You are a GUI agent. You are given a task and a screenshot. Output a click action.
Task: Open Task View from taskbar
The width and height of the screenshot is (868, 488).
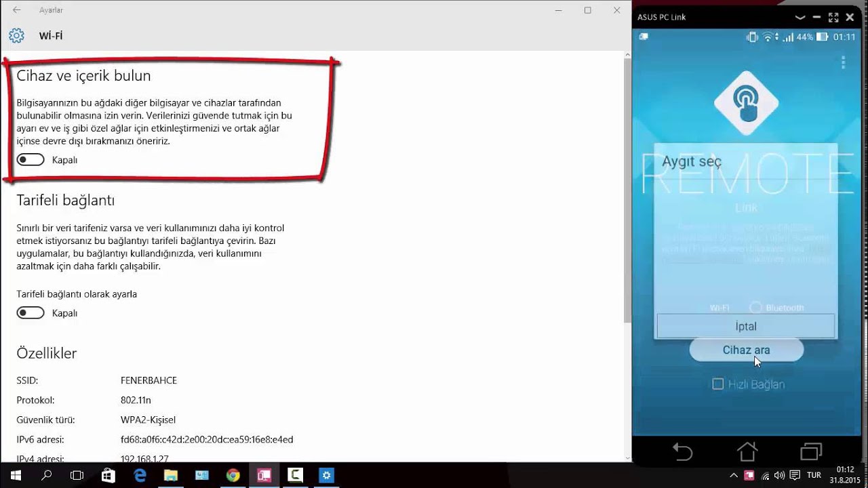[x=77, y=475]
